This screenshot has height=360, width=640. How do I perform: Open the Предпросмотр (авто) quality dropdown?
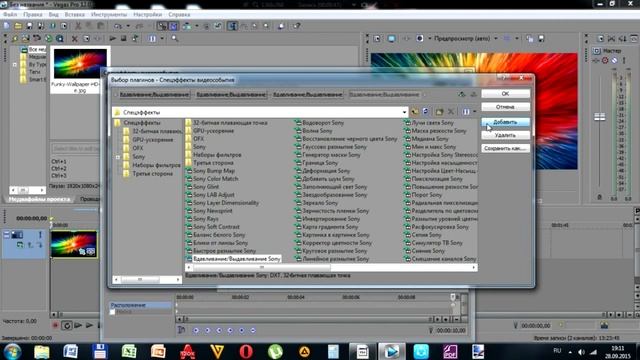[x=496, y=39]
